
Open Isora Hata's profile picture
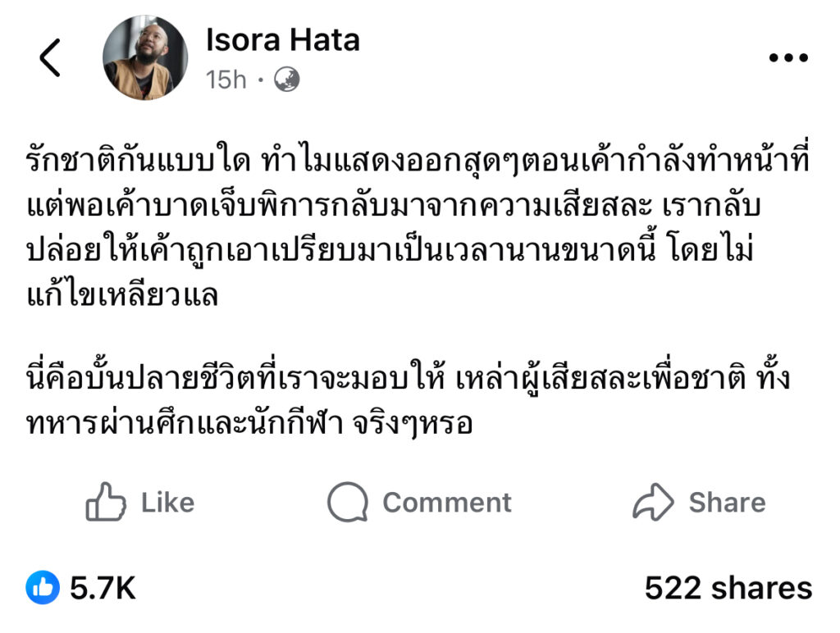pyautogui.click(x=145, y=57)
